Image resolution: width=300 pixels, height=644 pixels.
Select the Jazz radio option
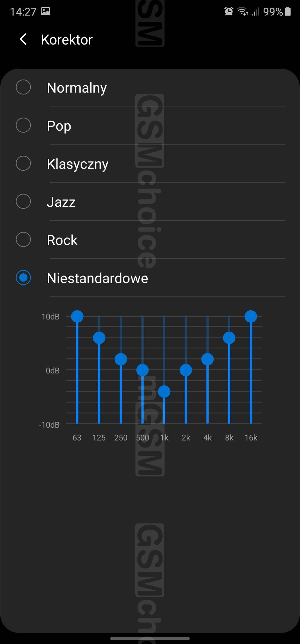tap(23, 201)
